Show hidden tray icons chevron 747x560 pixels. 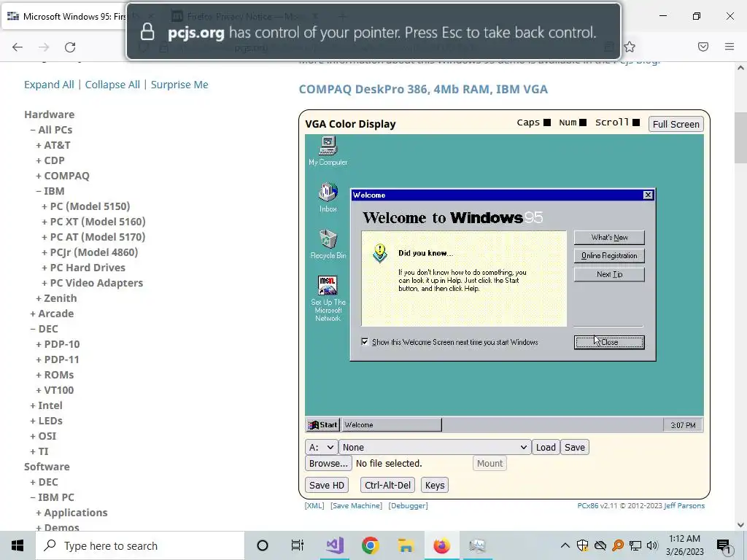[565, 545]
